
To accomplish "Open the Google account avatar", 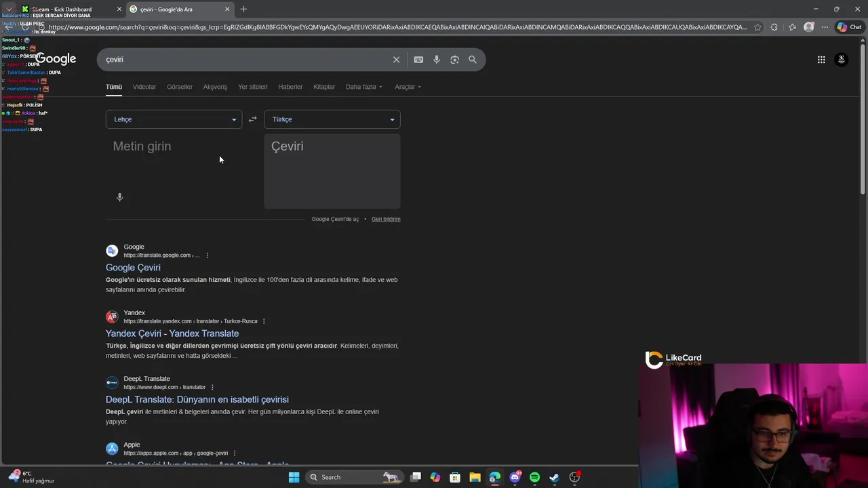I will [x=842, y=60].
